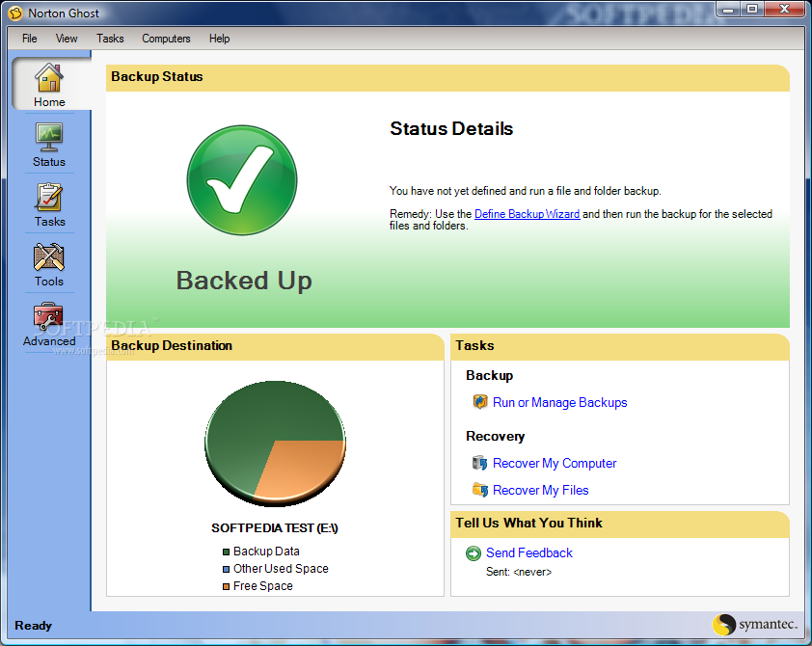
Task: Click the Send Feedback link
Action: [x=529, y=552]
